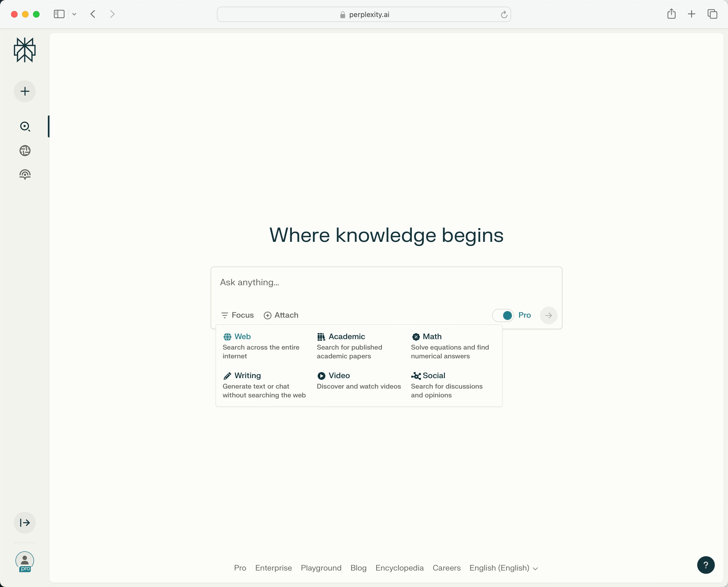Start a new thread with plus button
This screenshot has height=587, width=728.
(25, 91)
